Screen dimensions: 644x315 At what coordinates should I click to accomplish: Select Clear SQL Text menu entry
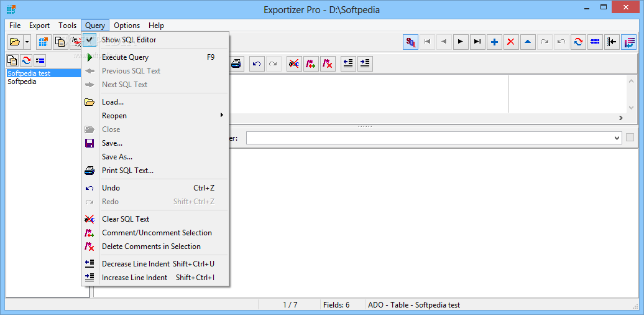pyautogui.click(x=155, y=219)
